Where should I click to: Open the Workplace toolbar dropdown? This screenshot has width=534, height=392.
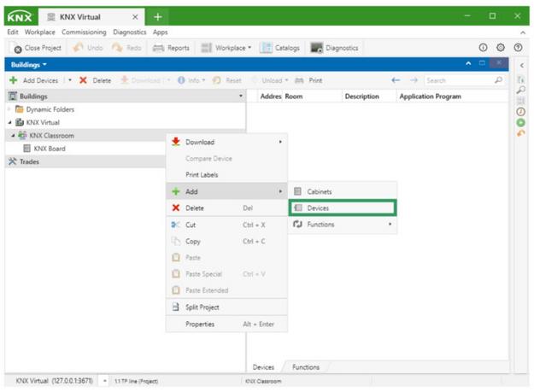pos(226,48)
